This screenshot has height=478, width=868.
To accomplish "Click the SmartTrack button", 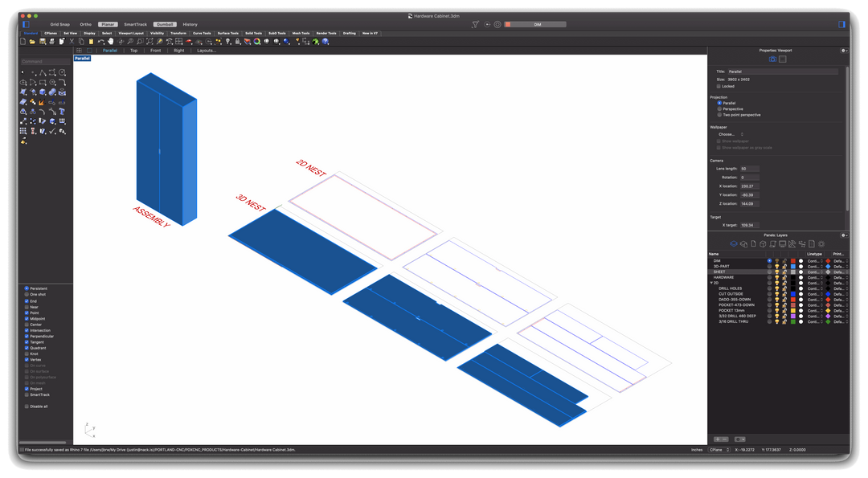I will [x=135, y=24].
